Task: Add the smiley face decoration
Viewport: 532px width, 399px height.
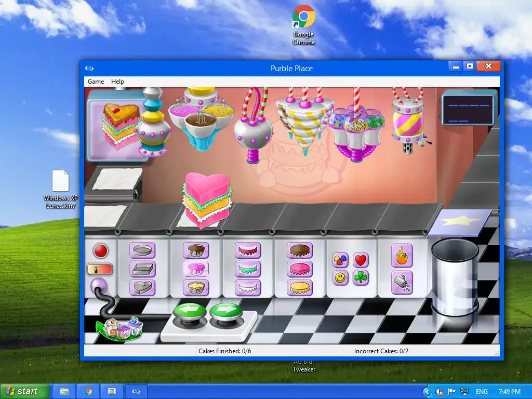Action: [340, 278]
